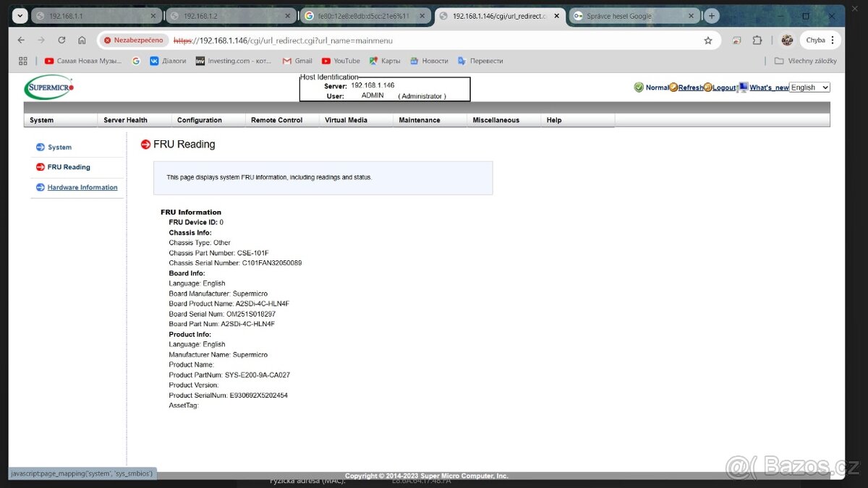868x488 pixels.
Task: Open the language dropdown showing English
Action: [x=809, y=87]
